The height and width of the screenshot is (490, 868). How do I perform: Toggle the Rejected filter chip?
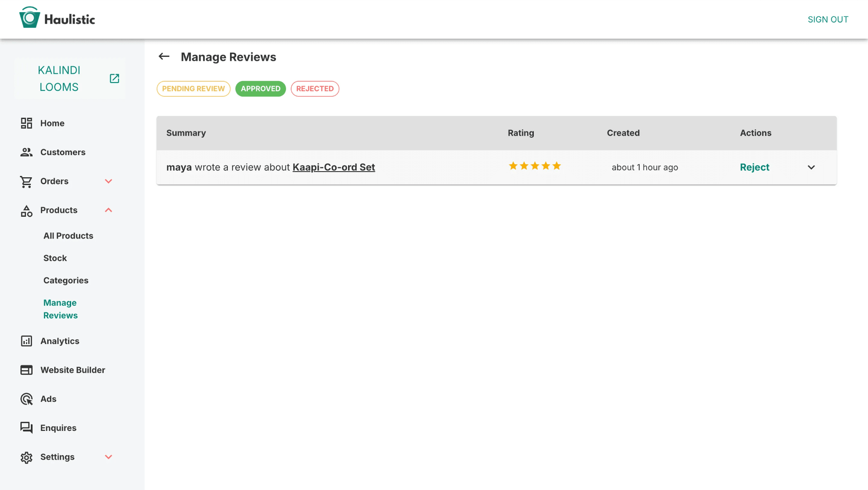(x=315, y=89)
